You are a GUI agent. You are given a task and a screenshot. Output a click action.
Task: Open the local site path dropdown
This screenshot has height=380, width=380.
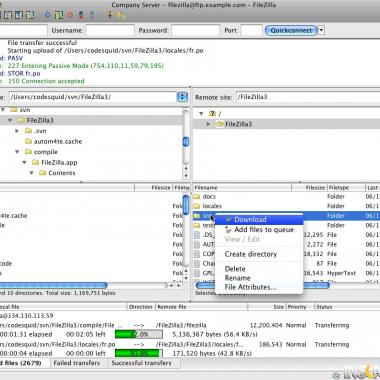[x=182, y=97]
